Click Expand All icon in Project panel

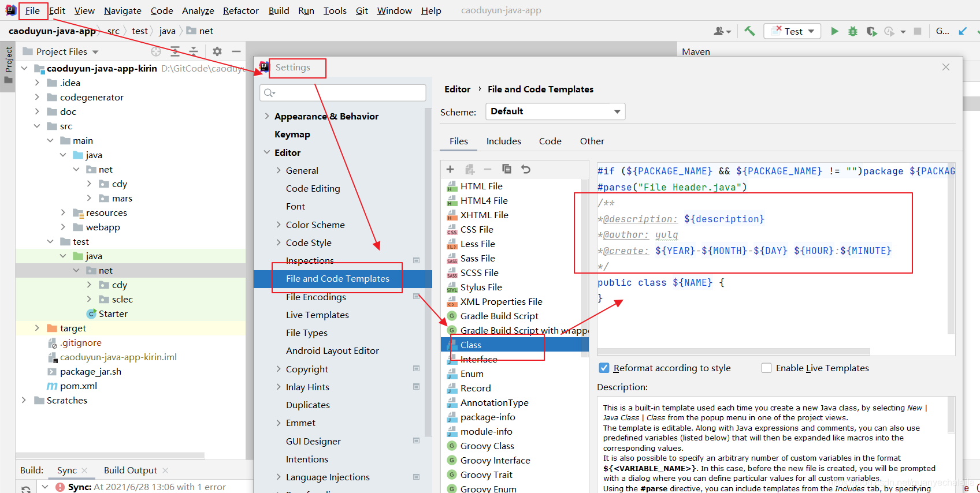point(175,51)
